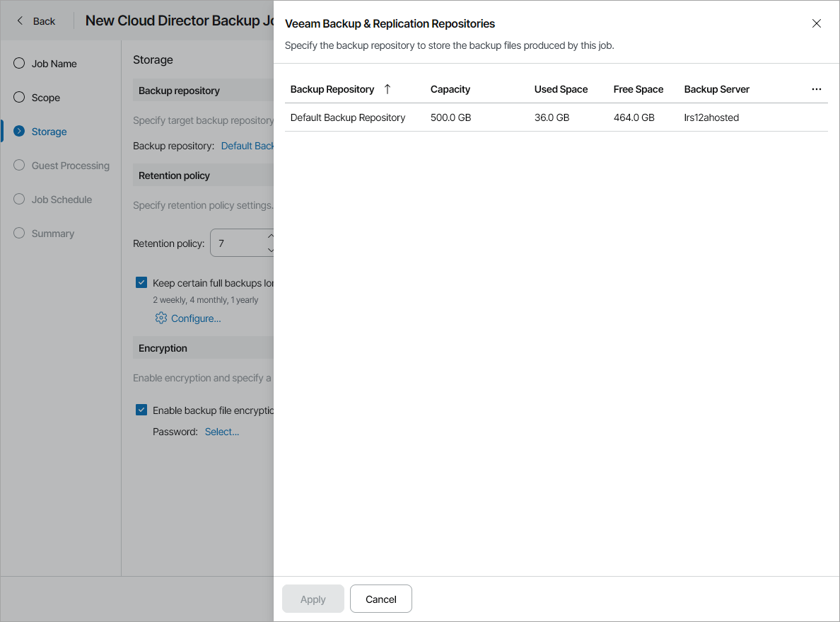Click the Cancel button

(x=380, y=599)
